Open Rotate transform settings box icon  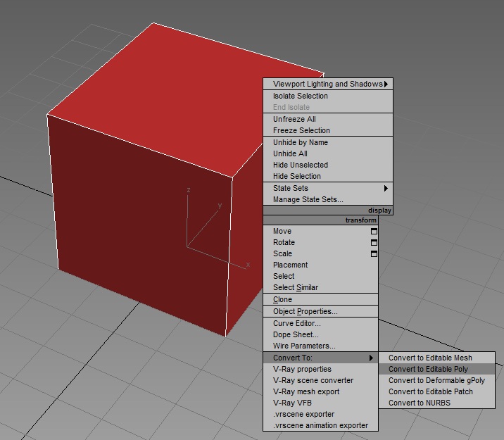pyautogui.click(x=374, y=242)
